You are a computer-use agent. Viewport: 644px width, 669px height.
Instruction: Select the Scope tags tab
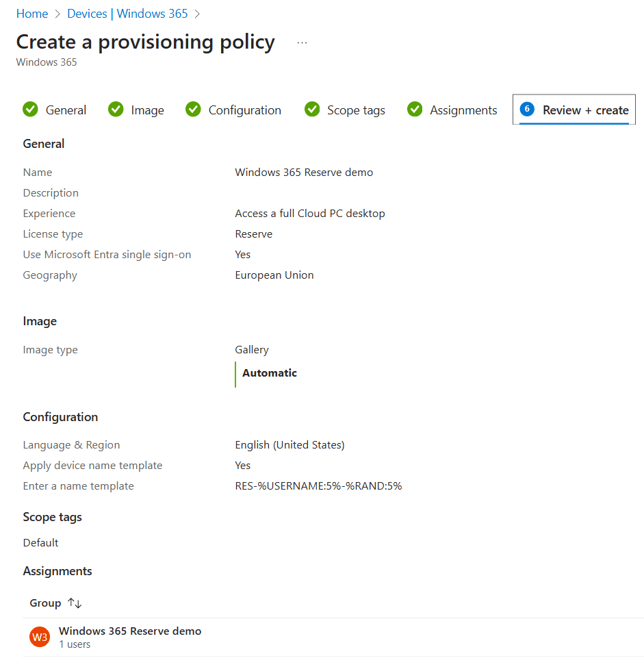click(356, 110)
